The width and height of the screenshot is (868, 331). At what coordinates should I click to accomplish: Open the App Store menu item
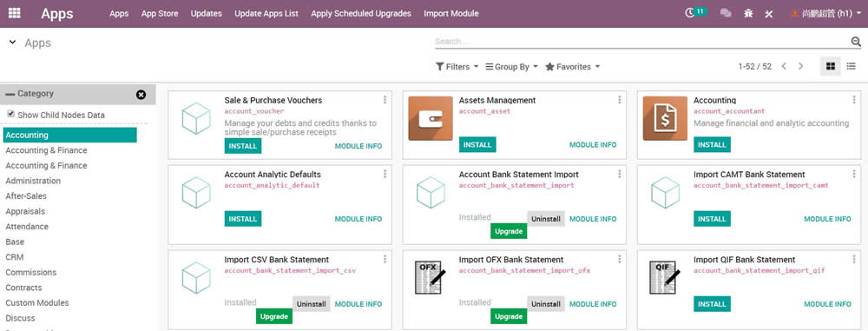coord(160,13)
